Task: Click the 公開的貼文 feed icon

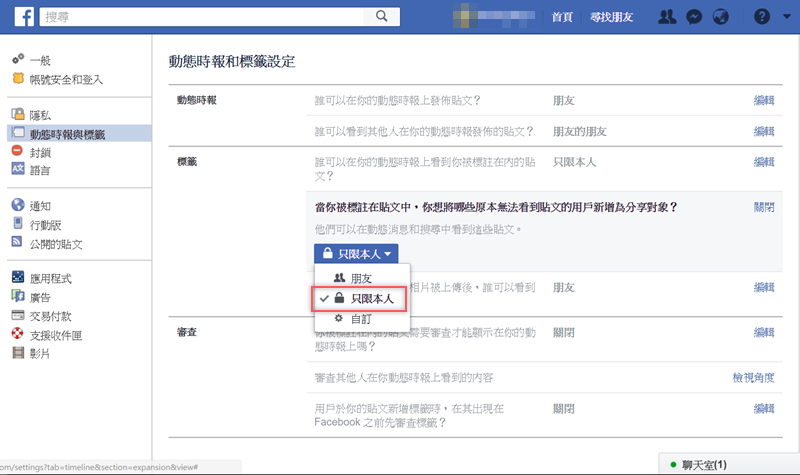Action: (17, 241)
